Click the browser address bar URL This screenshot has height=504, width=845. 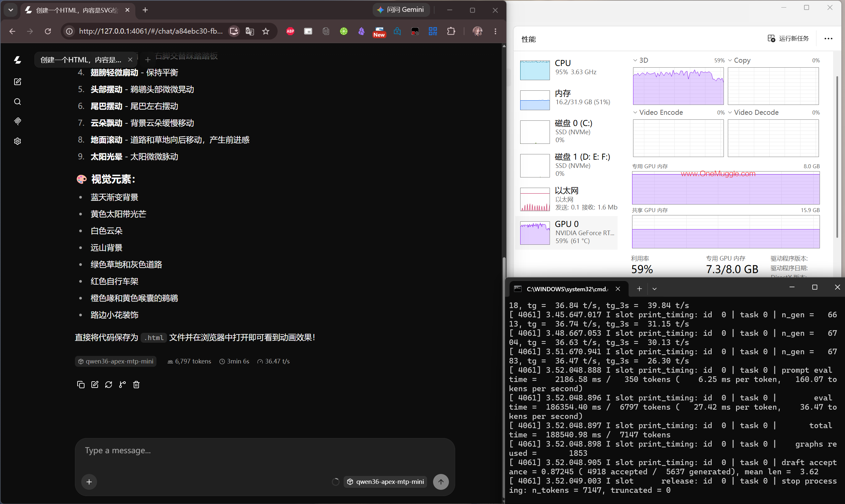tap(151, 31)
